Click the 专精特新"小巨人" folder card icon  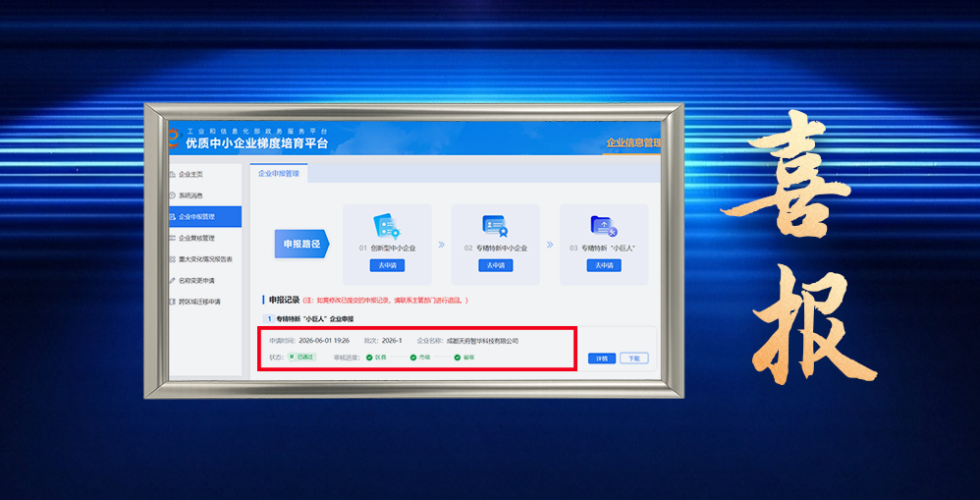pos(604,226)
